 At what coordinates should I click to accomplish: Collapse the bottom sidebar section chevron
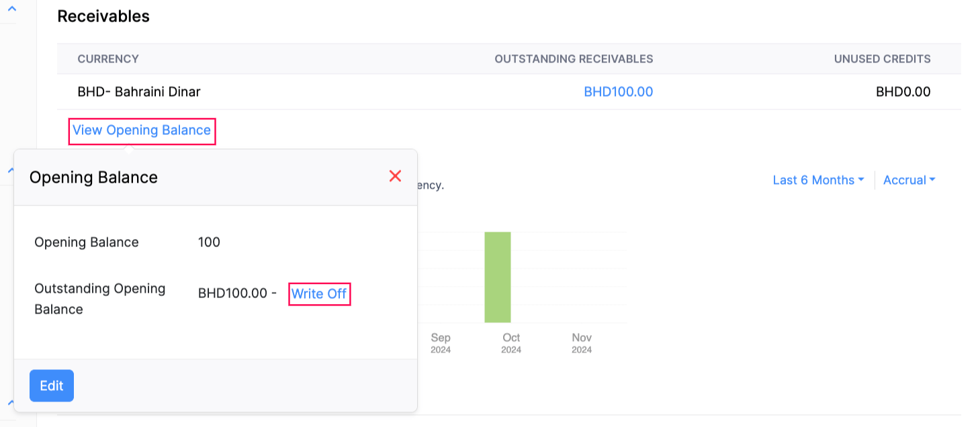click(x=11, y=401)
